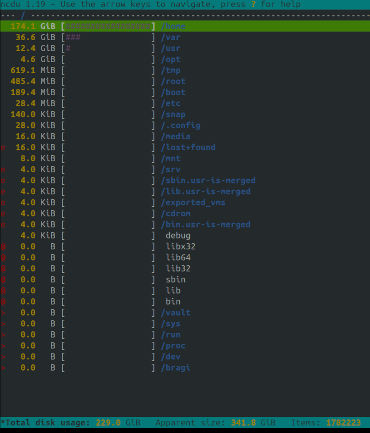Click the /usr directory entry

170,48
